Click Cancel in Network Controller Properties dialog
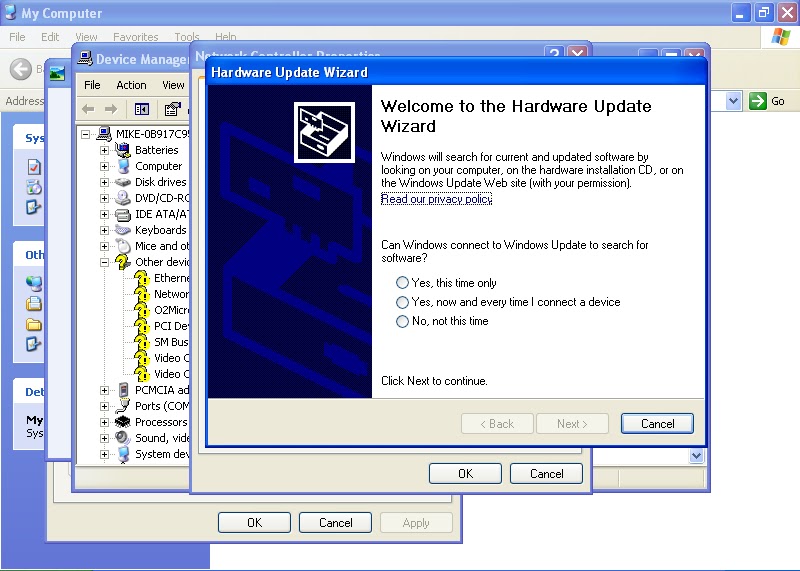Screen dimensions: 800x571 (x=546, y=474)
